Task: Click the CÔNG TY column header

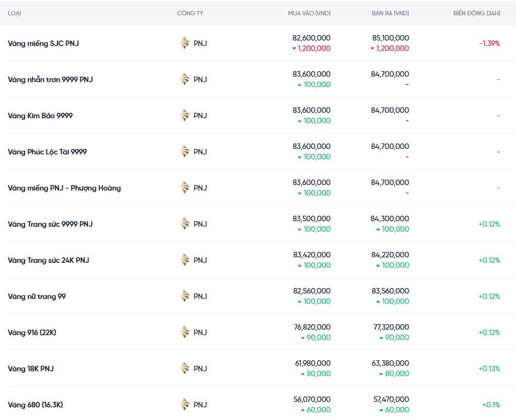Action: tap(190, 13)
